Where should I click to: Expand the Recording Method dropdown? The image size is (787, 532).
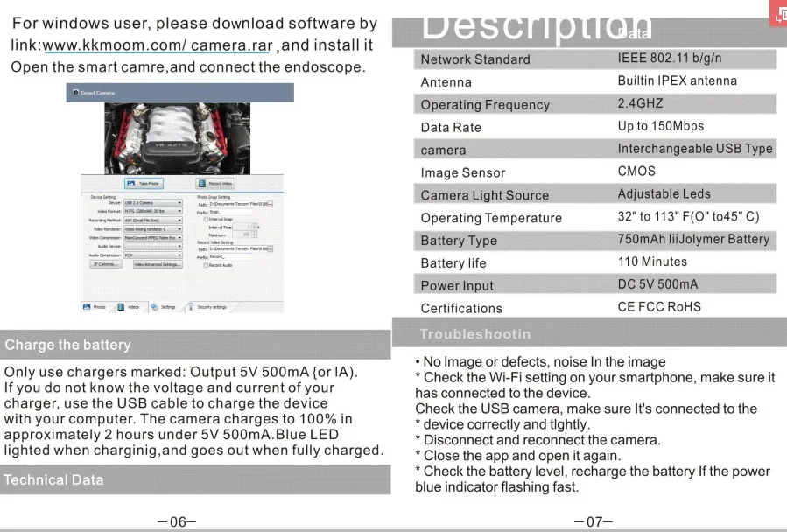153,220
